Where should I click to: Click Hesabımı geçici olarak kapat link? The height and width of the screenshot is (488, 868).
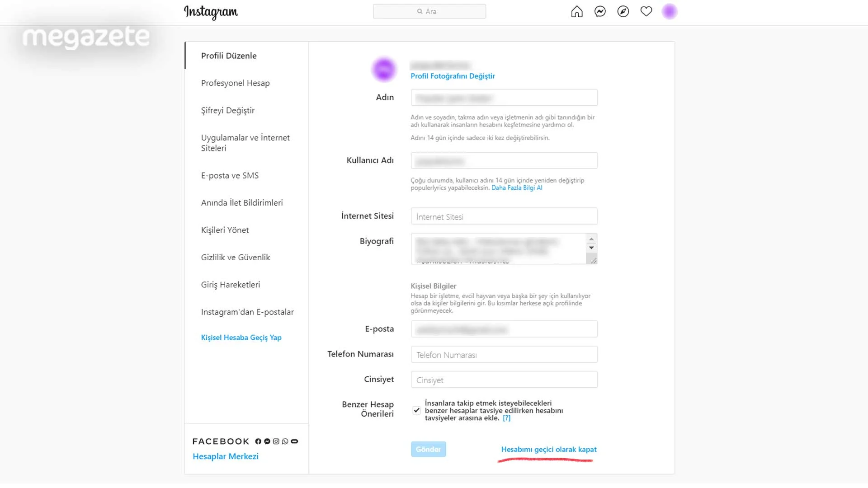549,449
